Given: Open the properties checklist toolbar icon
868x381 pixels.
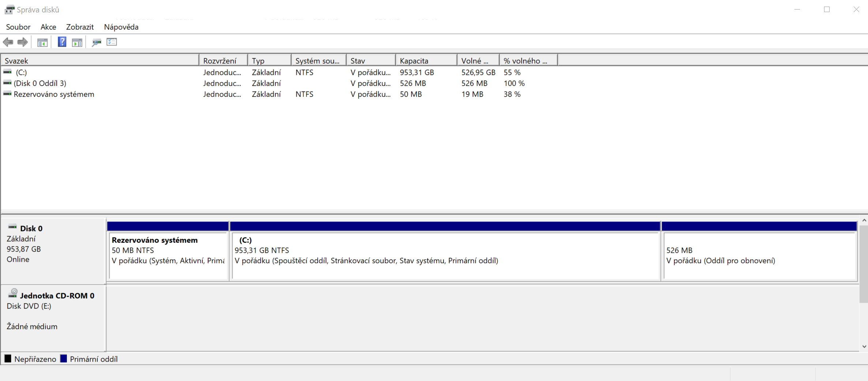Looking at the screenshot, I should (112, 42).
